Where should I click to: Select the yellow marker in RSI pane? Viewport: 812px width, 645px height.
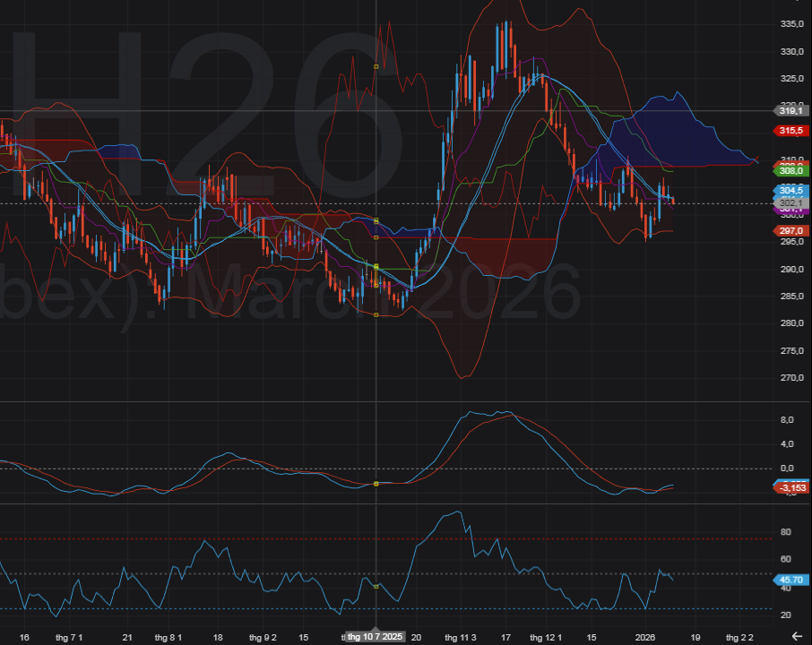(376, 587)
